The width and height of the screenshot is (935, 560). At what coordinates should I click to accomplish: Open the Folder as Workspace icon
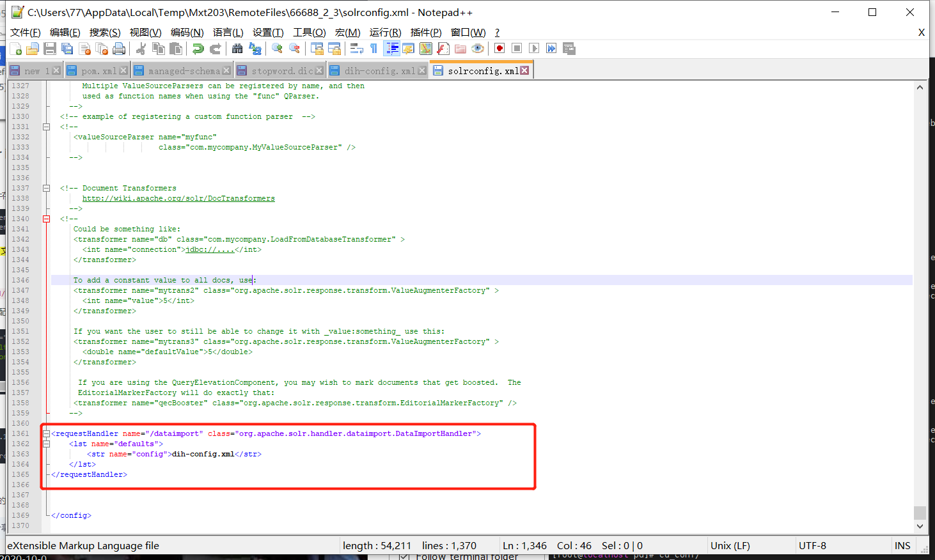[460, 49]
